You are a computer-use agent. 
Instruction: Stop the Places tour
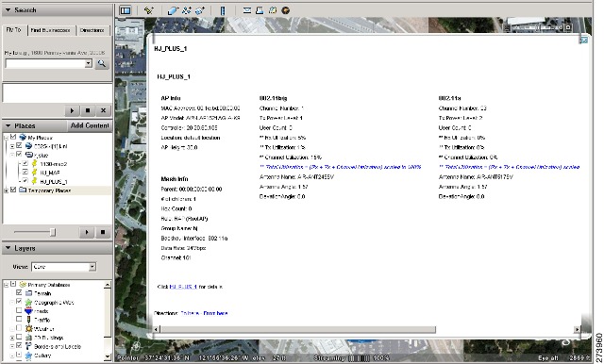click(103, 232)
